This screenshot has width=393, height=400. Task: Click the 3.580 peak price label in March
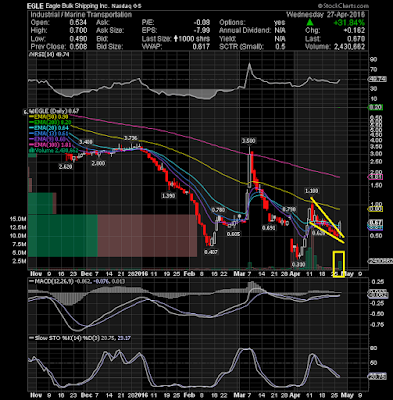(248, 141)
